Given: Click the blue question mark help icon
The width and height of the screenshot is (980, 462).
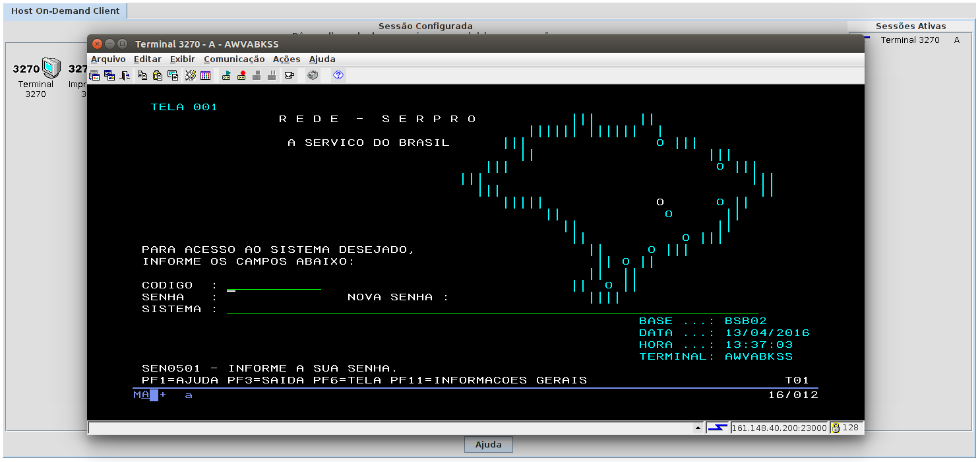Looking at the screenshot, I should click(x=338, y=75).
